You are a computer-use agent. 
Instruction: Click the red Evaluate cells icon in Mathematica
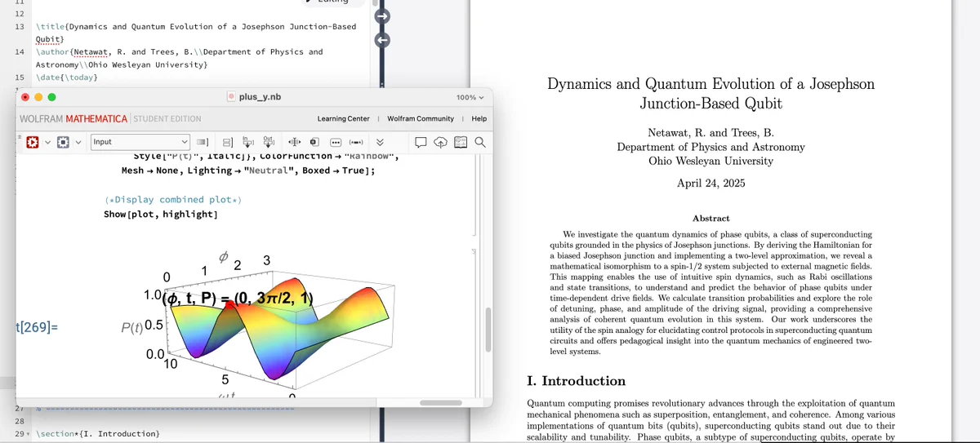pos(33,142)
